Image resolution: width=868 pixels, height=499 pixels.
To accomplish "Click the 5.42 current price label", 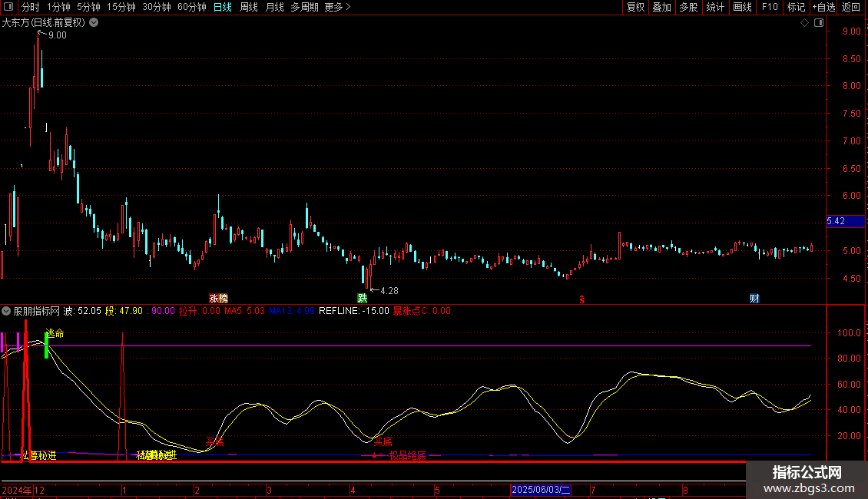I will point(845,221).
